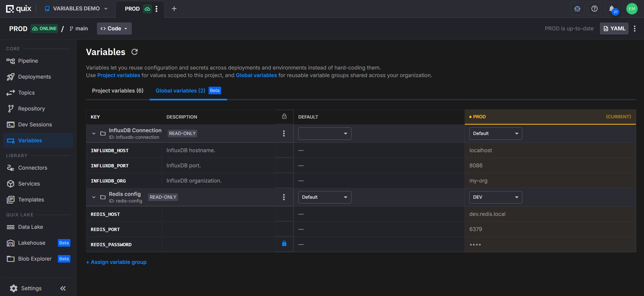Viewport: 644px width, 296px height.
Task: Click the my-org value
Action: point(478,181)
